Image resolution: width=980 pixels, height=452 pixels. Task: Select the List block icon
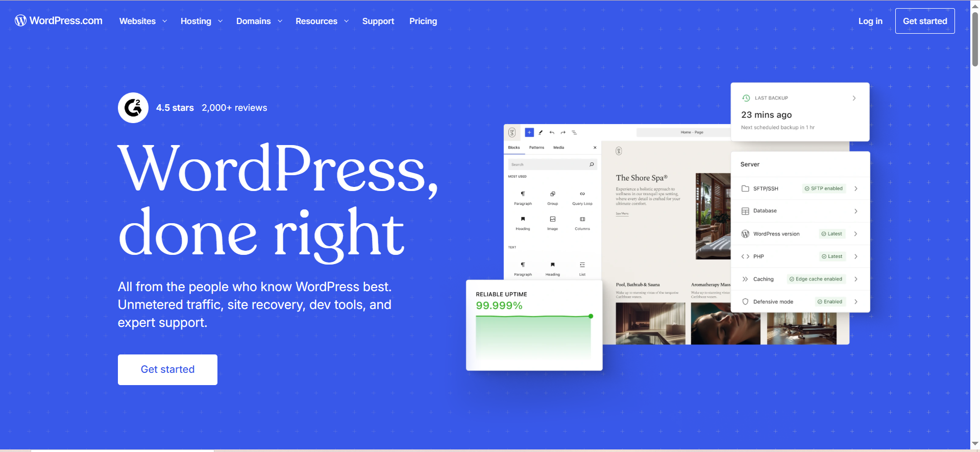[582, 265]
